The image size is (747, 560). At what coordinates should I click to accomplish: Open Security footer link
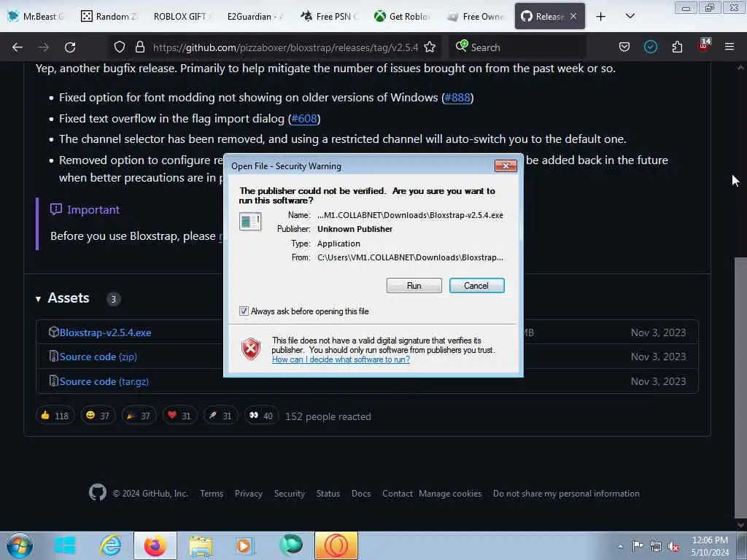coord(289,494)
